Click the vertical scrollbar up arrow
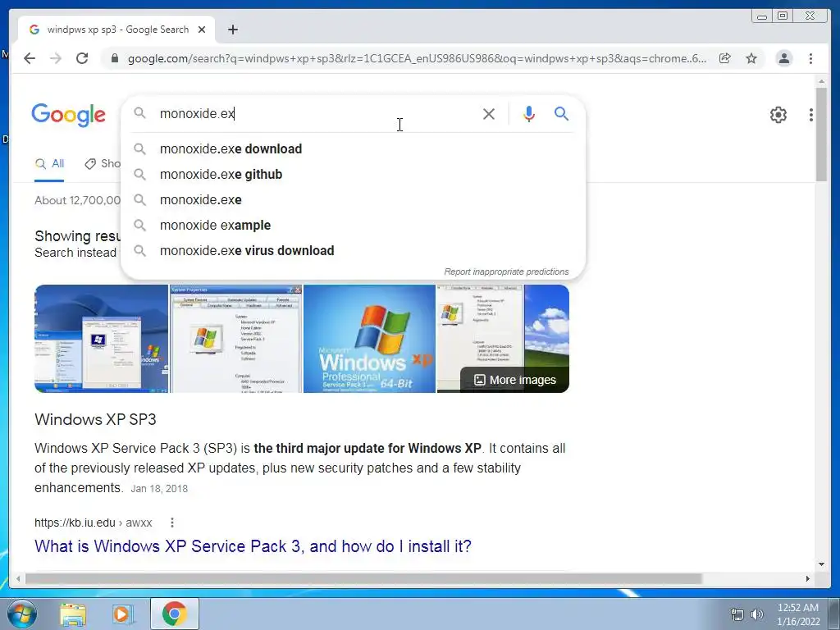This screenshot has width=840, height=630. point(821,81)
